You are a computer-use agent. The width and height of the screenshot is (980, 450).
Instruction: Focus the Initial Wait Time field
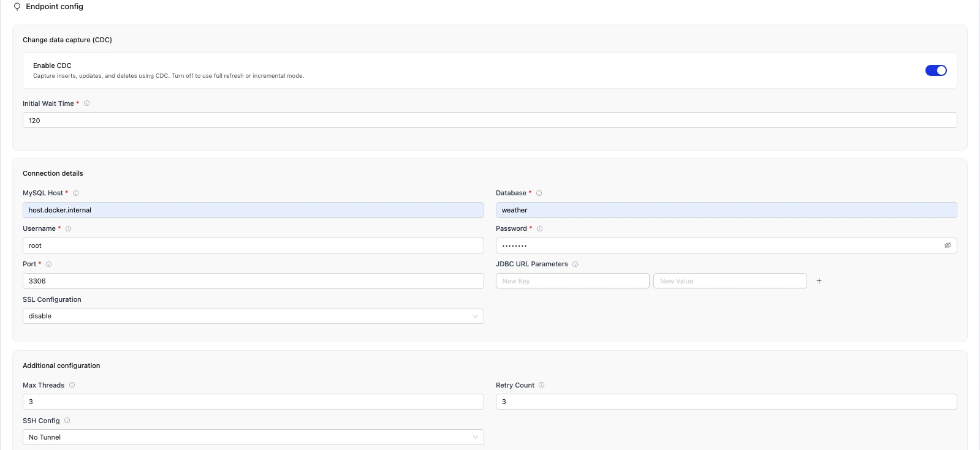[x=490, y=121]
